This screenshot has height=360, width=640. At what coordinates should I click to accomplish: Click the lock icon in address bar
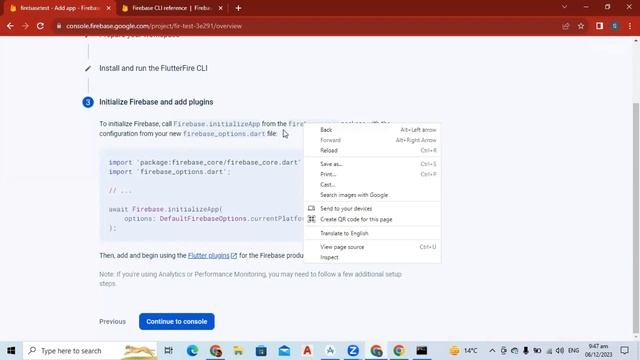click(59, 26)
